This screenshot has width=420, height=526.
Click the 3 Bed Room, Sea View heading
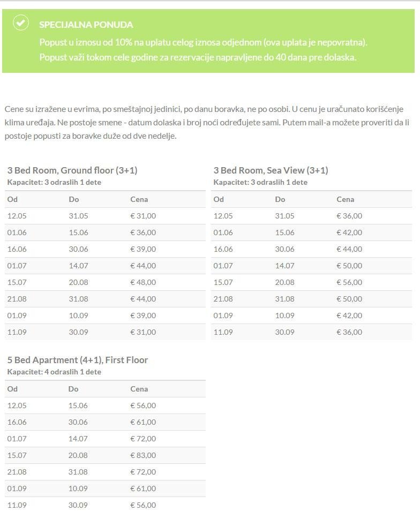tap(271, 170)
